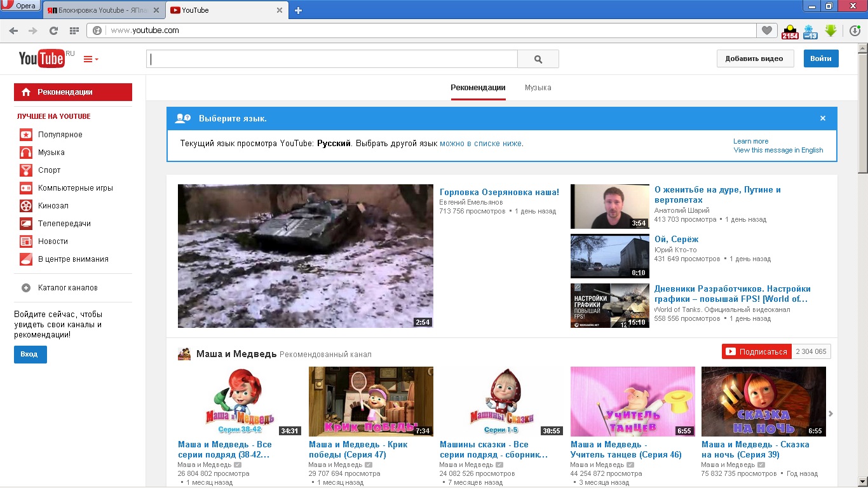Reload the YouTube page

click(x=53, y=30)
